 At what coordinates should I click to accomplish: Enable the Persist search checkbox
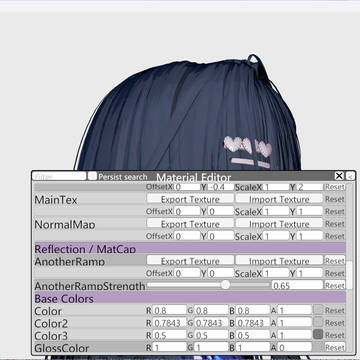click(x=92, y=176)
